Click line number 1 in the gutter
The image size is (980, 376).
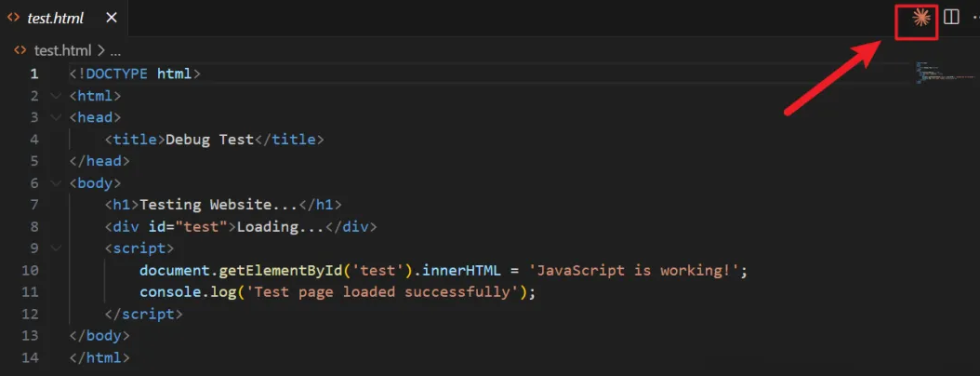click(x=34, y=74)
